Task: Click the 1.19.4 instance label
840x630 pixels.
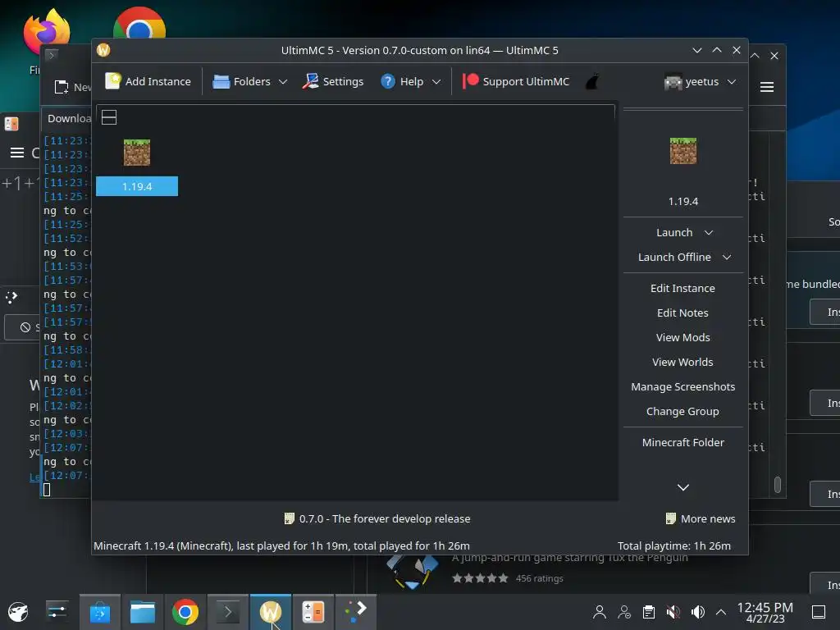Action: point(137,186)
